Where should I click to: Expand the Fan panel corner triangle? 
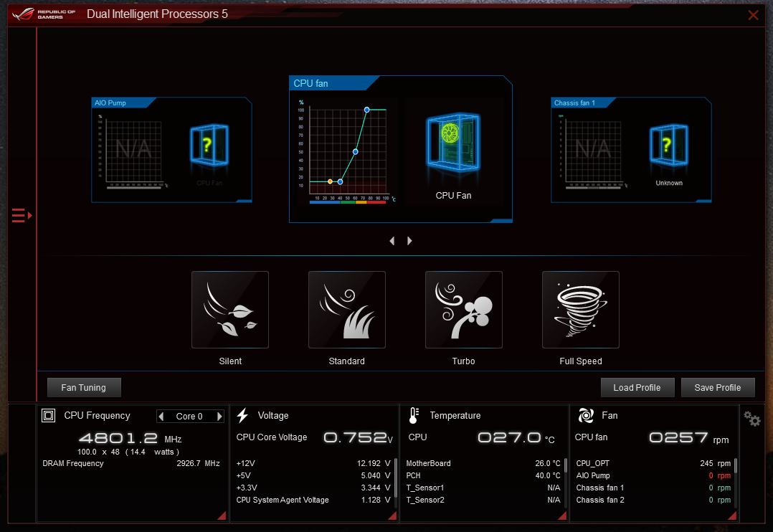(x=733, y=516)
